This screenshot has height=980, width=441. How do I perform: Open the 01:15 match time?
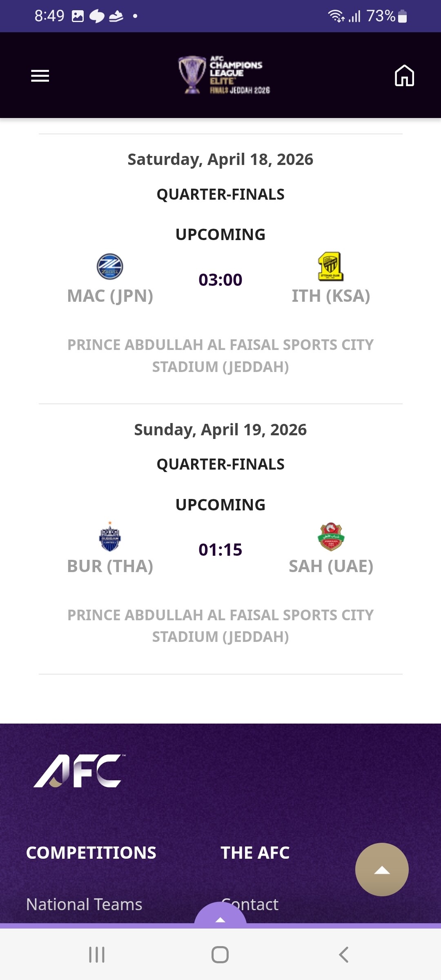[220, 550]
